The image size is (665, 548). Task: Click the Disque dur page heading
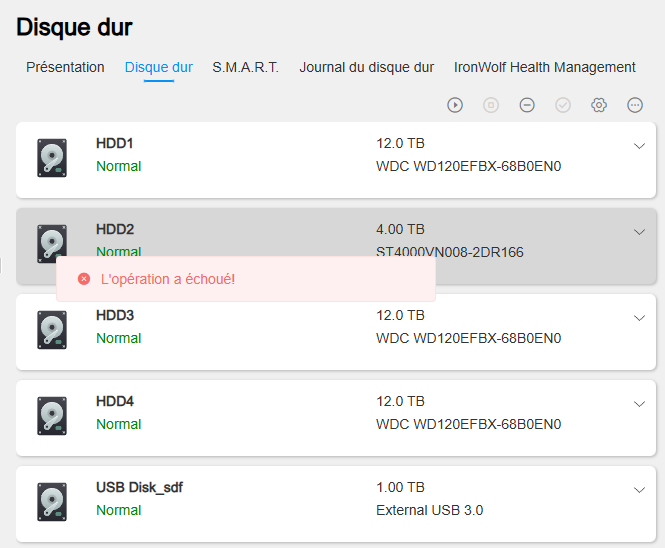tap(74, 27)
